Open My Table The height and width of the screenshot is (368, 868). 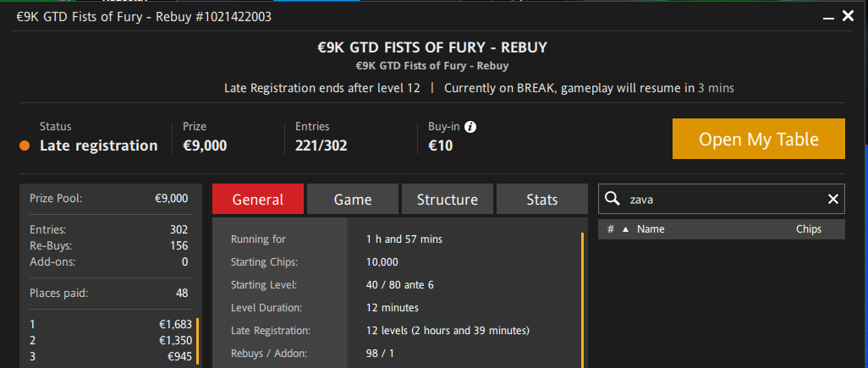(758, 139)
